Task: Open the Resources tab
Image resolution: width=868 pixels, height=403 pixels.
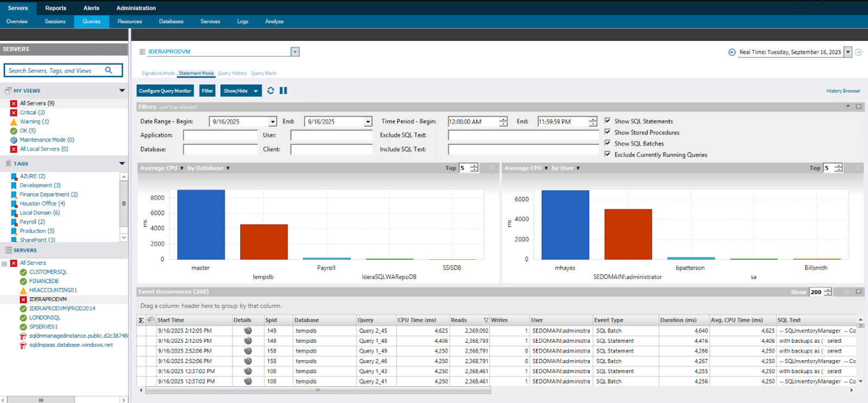Action: click(130, 22)
